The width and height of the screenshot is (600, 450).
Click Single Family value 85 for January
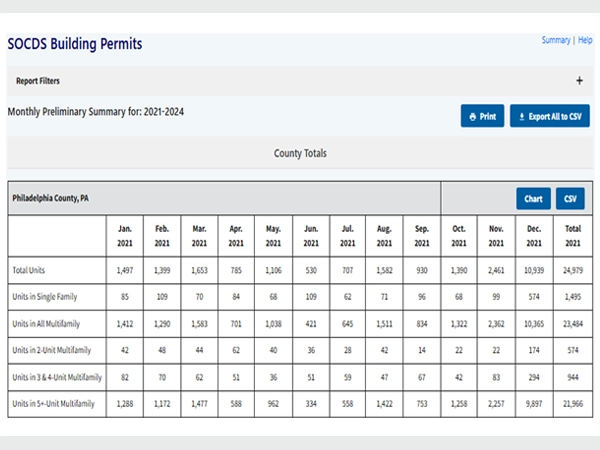pos(125,297)
